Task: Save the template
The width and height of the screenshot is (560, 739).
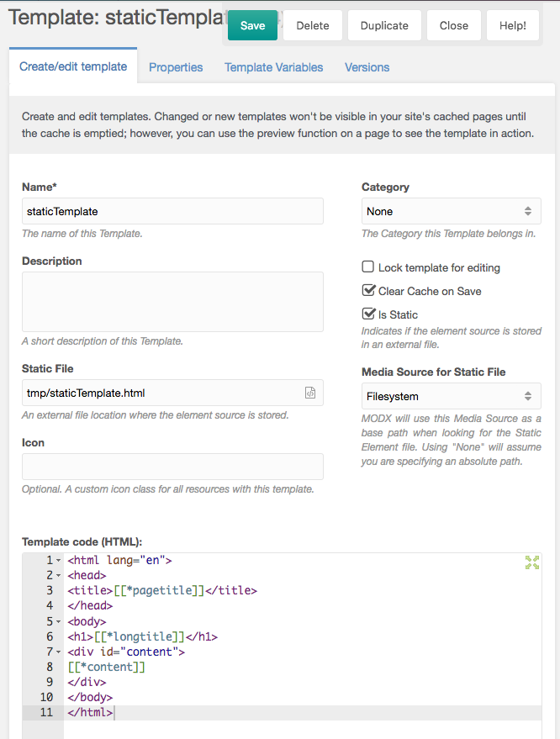Action: [252, 25]
